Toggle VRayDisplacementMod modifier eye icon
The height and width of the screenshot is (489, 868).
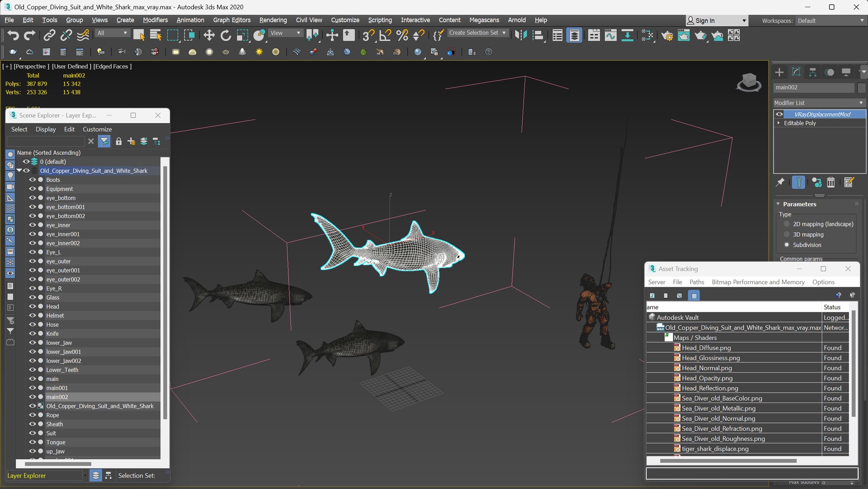tap(779, 114)
